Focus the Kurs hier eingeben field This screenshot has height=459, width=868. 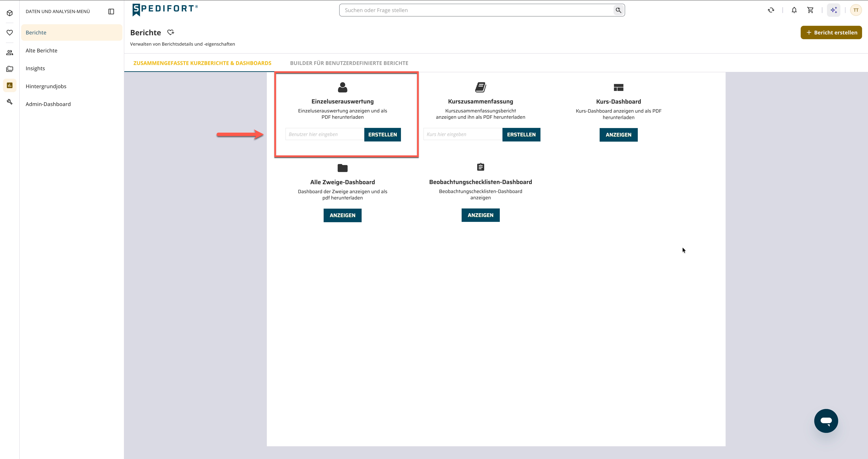463,134
